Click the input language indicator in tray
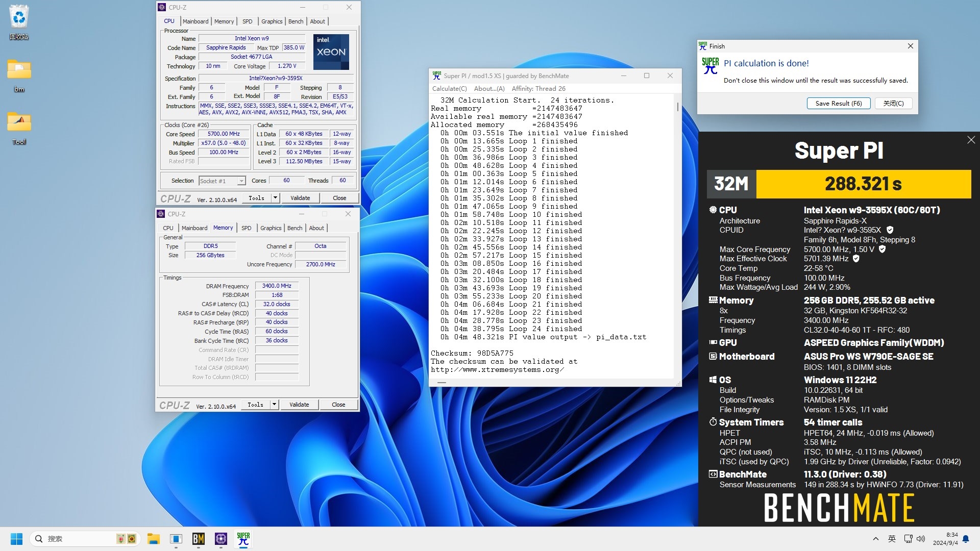This screenshot has width=980, height=551. click(892, 539)
